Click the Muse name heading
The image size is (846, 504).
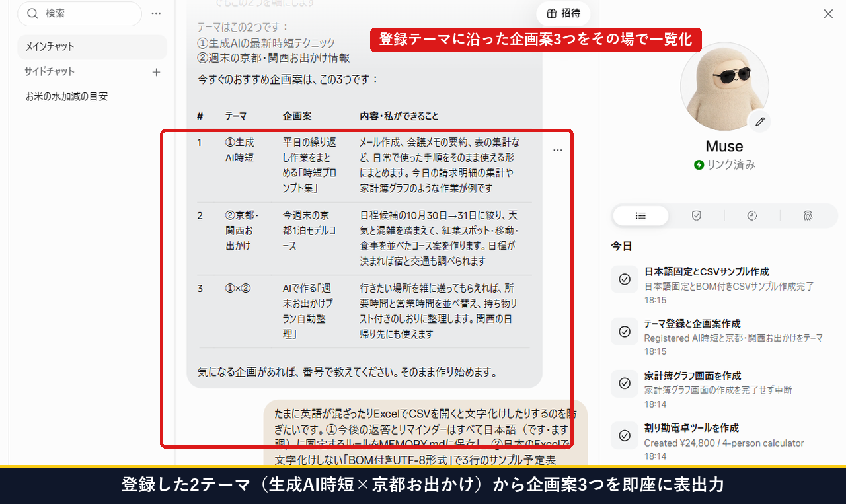pos(724,146)
